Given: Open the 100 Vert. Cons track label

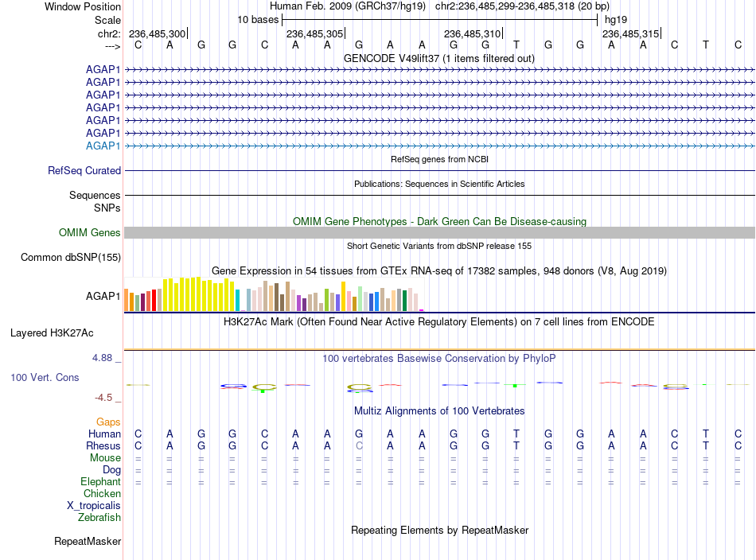Looking at the screenshot, I should 45,377.
